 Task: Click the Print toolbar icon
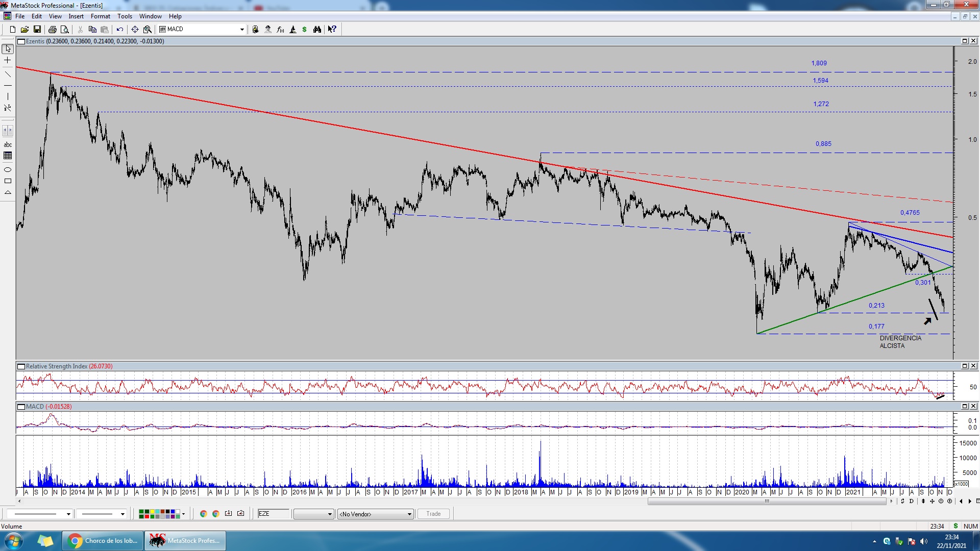pos(52,30)
